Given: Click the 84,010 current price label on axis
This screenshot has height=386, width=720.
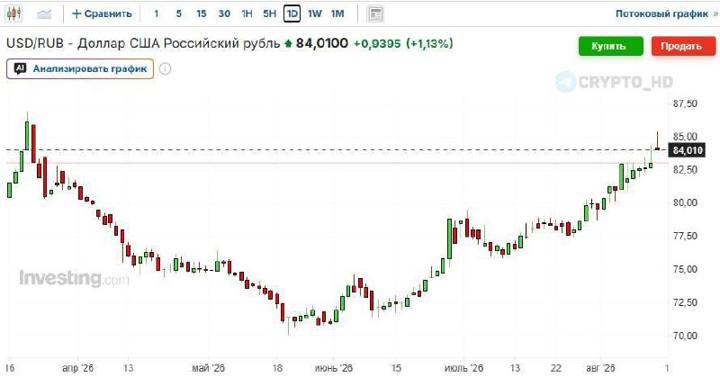Looking at the screenshot, I should 687,150.
